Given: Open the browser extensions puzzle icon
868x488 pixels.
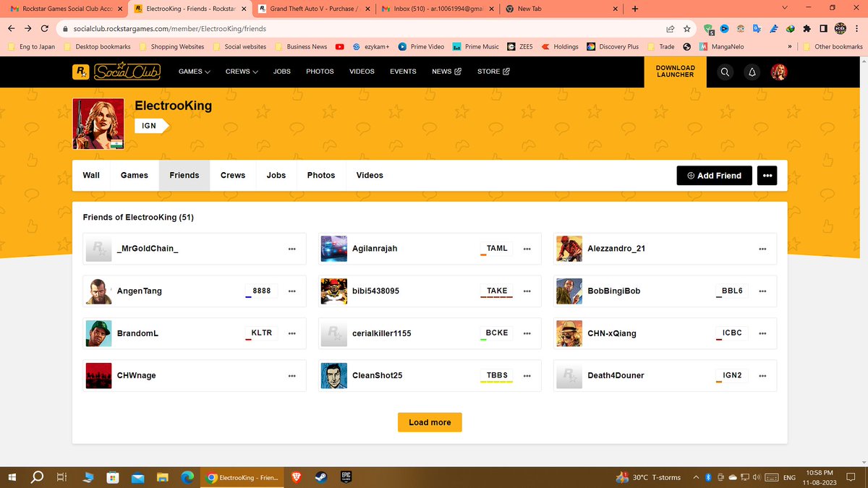Looking at the screenshot, I should pyautogui.click(x=807, y=29).
